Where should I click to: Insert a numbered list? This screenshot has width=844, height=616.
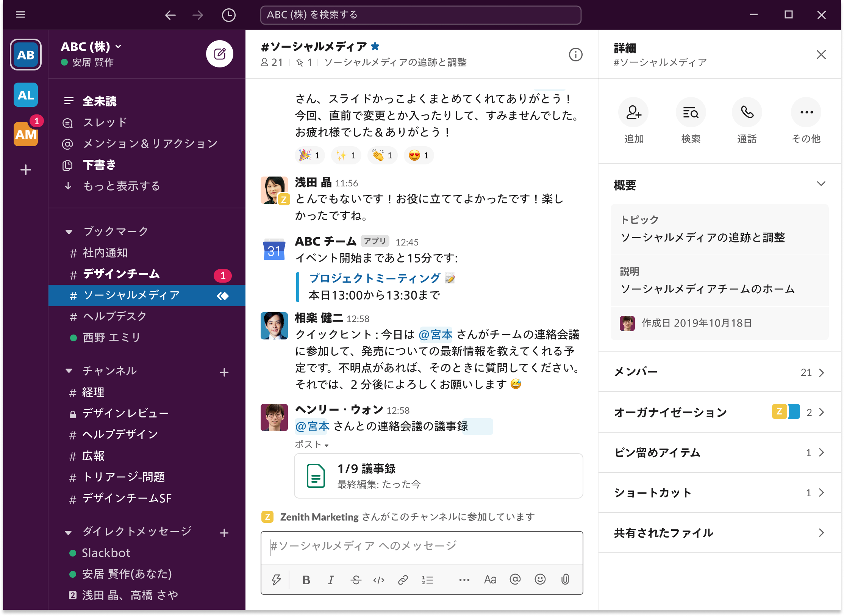point(427,580)
